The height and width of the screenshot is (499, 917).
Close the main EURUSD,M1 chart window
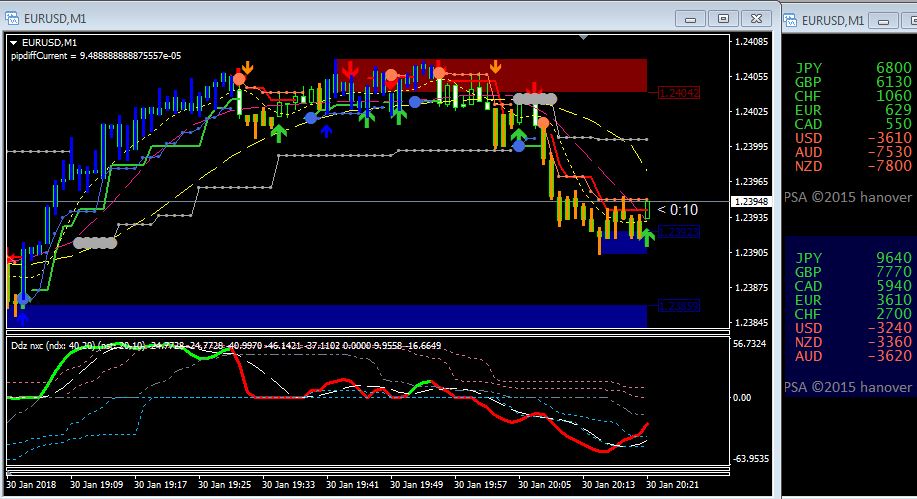[x=756, y=19]
